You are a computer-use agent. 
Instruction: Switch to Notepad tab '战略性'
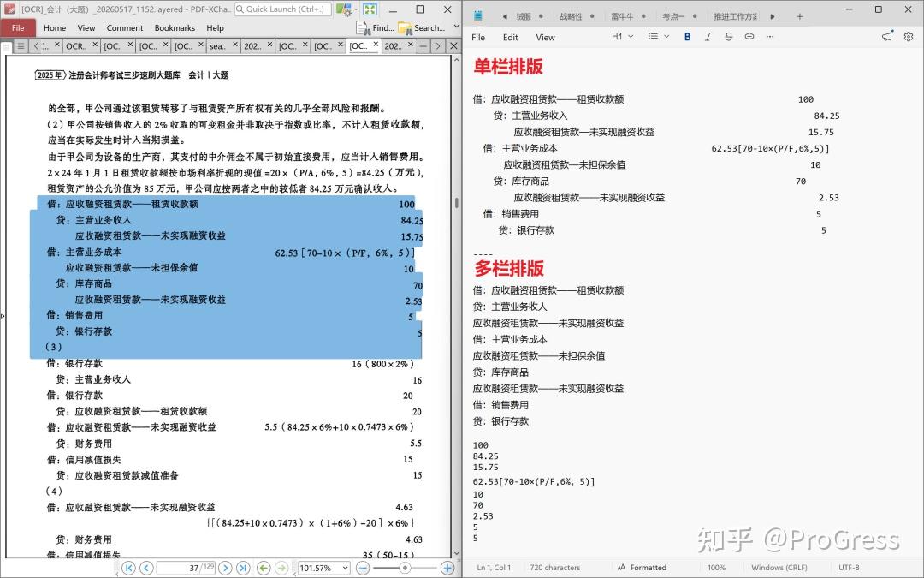tap(571, 16)
